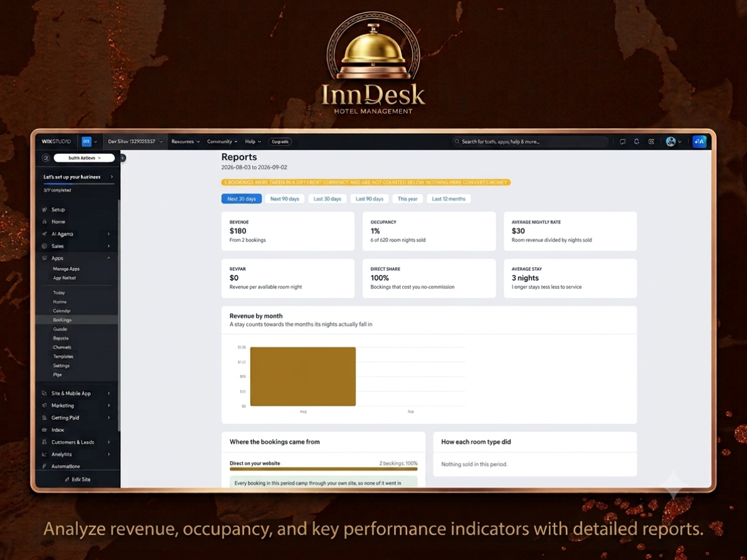Expand the Site & Mobile App section

click(x=108, y=393)
